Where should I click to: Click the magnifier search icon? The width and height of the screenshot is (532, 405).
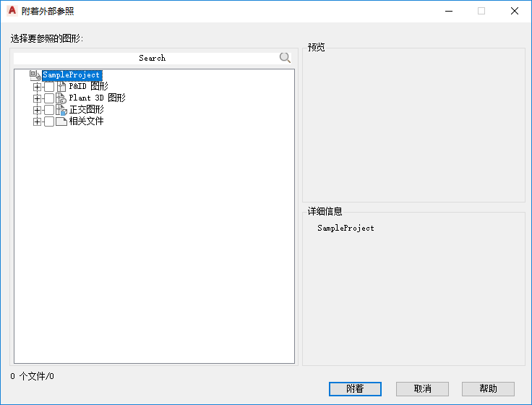285,58
